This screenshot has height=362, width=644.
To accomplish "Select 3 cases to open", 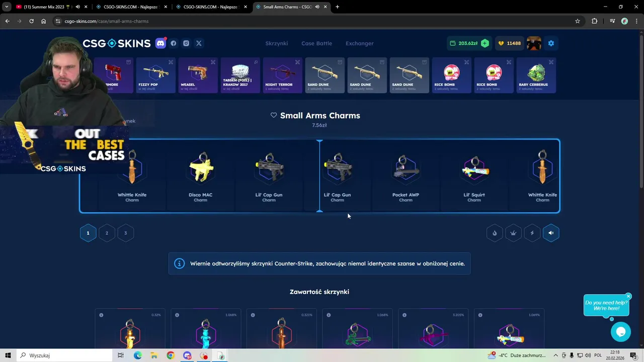I will (x=126, y=233).
